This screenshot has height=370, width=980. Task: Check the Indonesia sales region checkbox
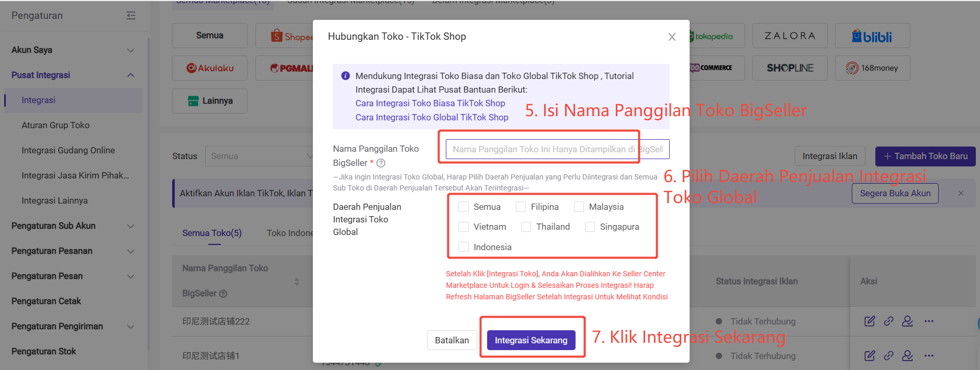click(x=464, y=247)
